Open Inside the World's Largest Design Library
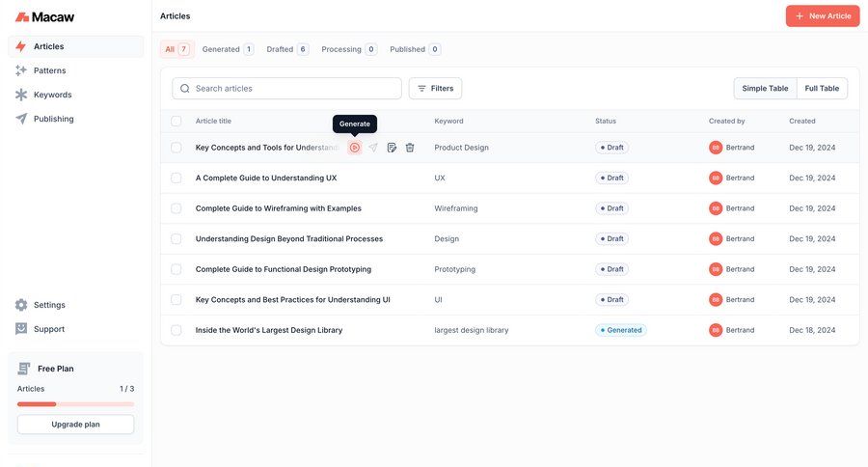The height and width of the screenshot is (467, 868). tap(268, 330)
